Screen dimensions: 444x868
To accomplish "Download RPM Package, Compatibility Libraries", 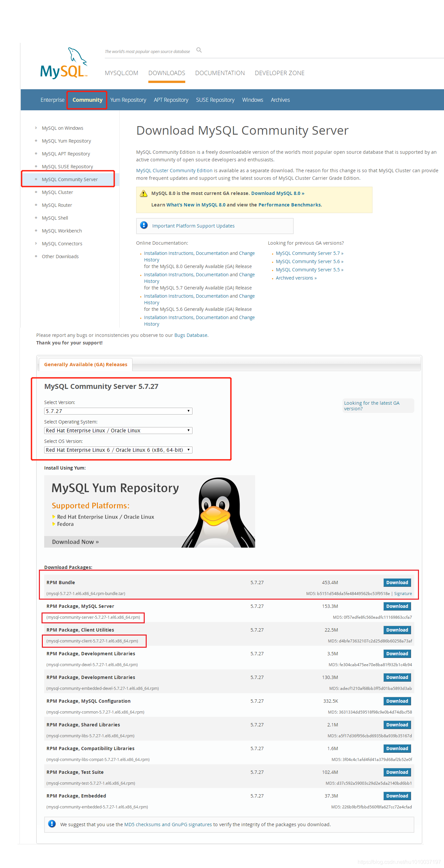I will pyautogui.click(x=397, y=748).
